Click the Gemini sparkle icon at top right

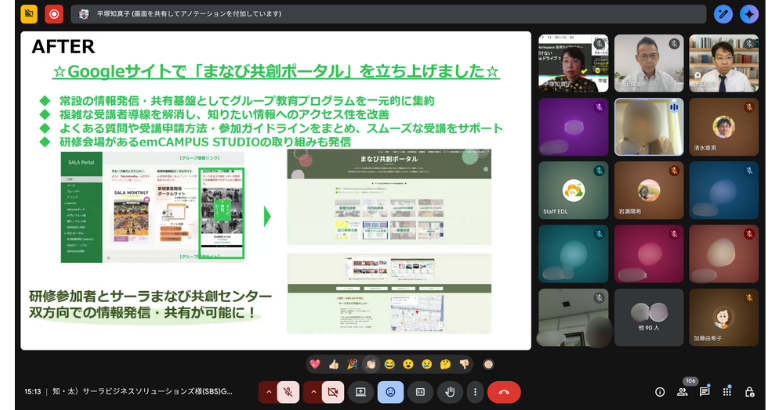click(750, 14)
